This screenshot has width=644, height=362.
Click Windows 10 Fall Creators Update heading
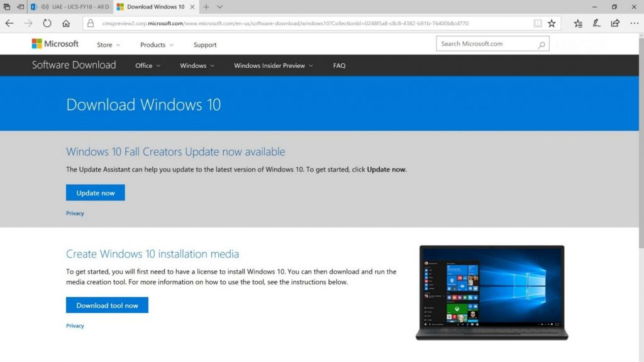[x=175, y=152]
